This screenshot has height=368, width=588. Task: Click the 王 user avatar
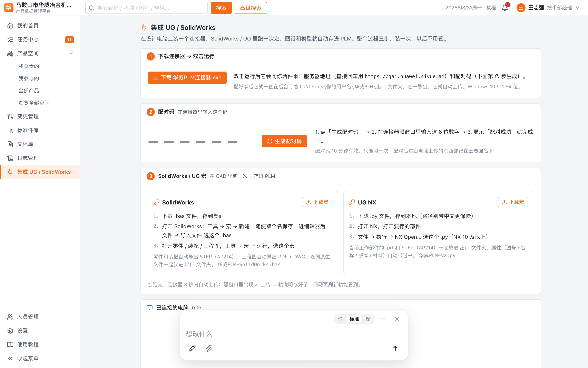[x=521, y=8]
